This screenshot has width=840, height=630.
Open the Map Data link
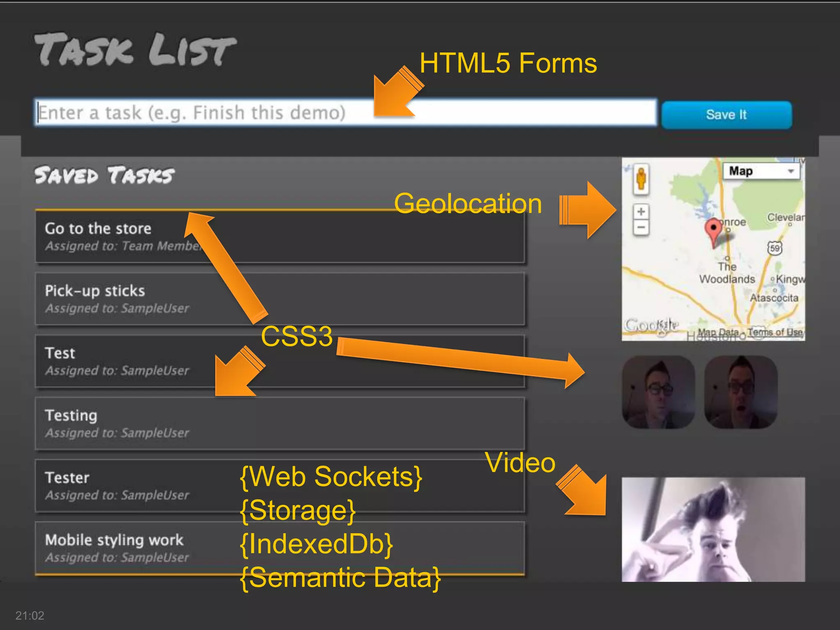click(x=718, y=332)
